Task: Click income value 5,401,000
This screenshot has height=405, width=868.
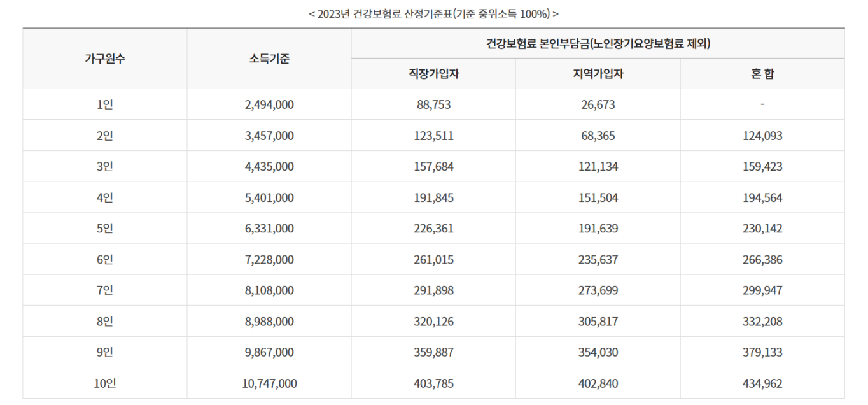Action: click(x=269, y=197)
